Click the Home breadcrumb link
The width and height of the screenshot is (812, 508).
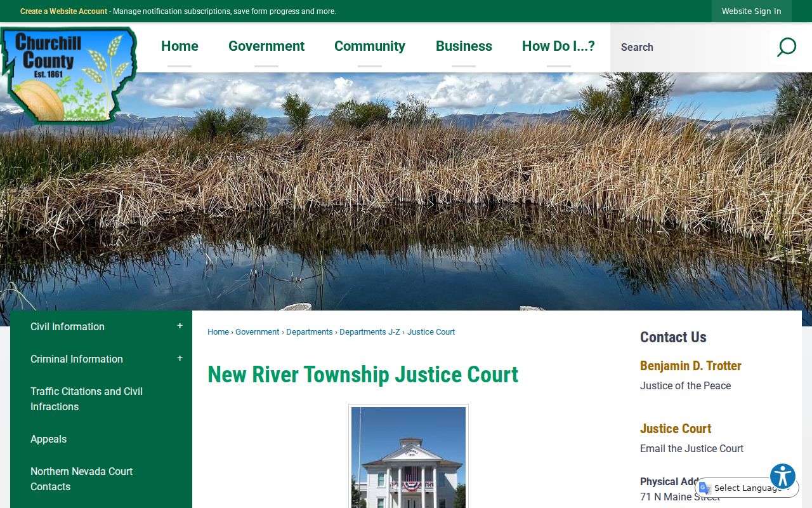(x=218, y=332)
